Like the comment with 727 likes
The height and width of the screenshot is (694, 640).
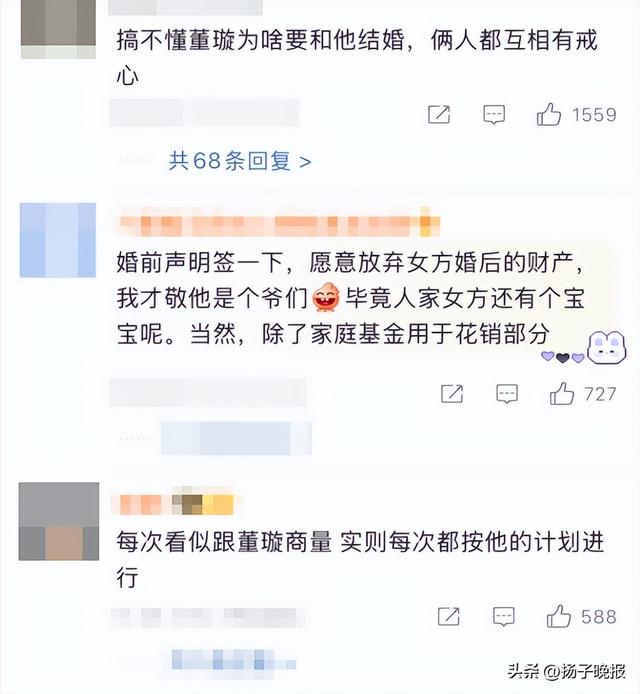click(562, 393)
